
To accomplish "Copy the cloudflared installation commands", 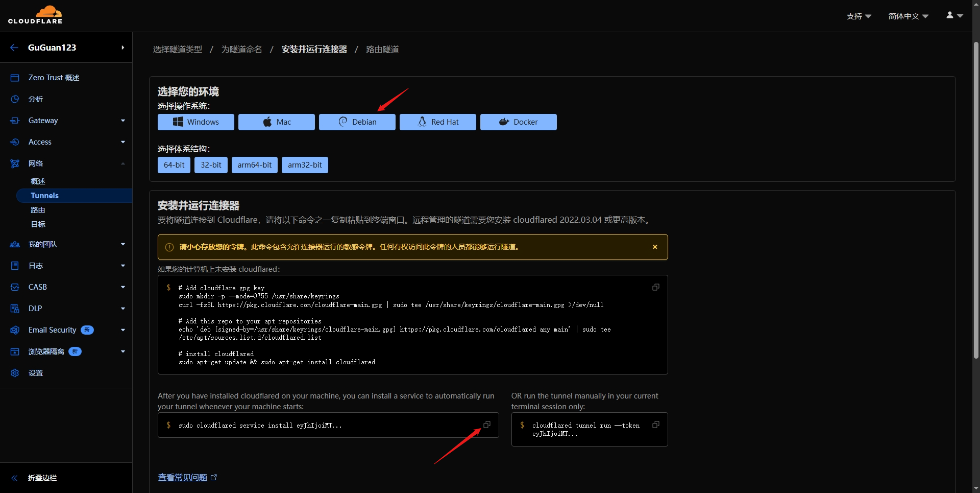I will (656, 288).
